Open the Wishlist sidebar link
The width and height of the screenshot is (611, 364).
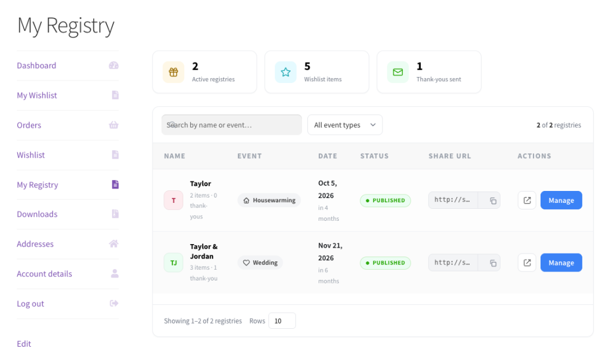point(31,155)
